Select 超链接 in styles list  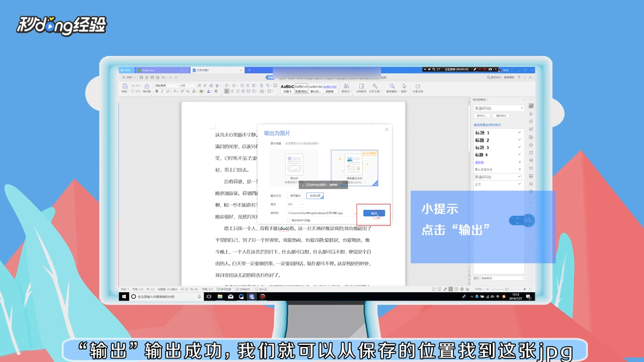499,162
